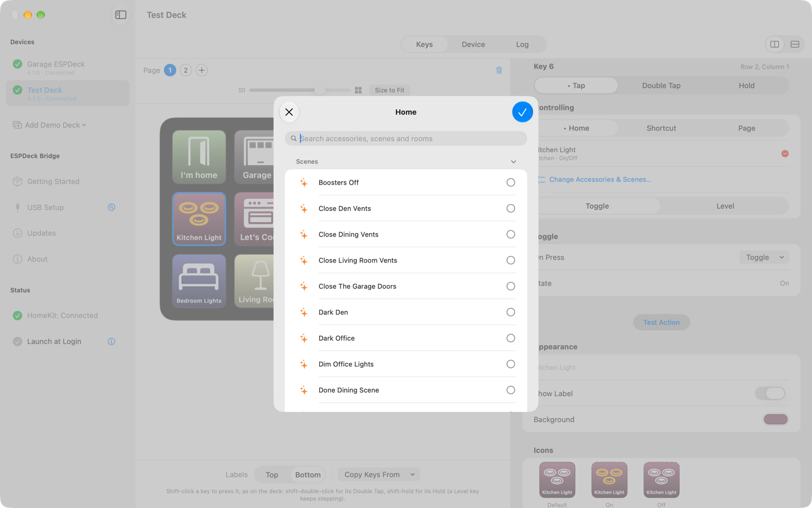The width and height of the screenshot is (812, 508).
Task: Click the Test Action button
Action: tap(661, 322)
